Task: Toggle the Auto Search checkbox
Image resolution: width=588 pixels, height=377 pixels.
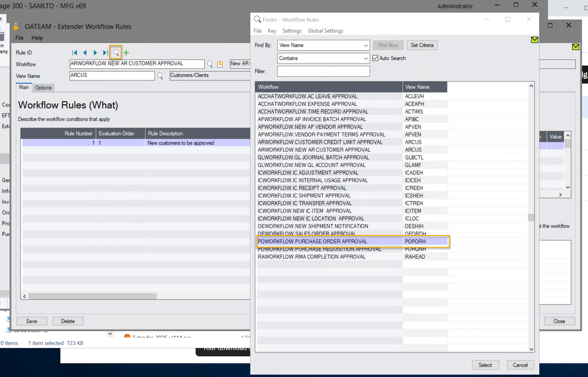Action: point(375,58)
